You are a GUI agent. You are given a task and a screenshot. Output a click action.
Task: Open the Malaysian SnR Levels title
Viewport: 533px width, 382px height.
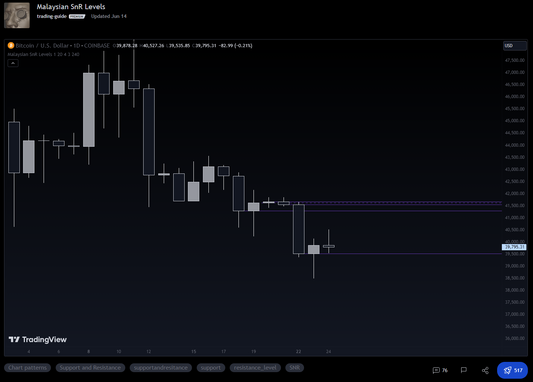[71, 7]
